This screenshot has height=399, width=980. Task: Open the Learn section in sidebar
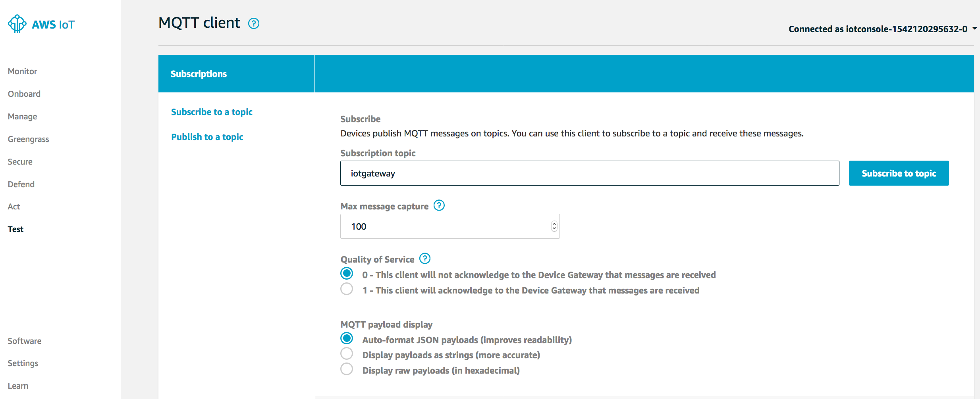pos(18,386)
